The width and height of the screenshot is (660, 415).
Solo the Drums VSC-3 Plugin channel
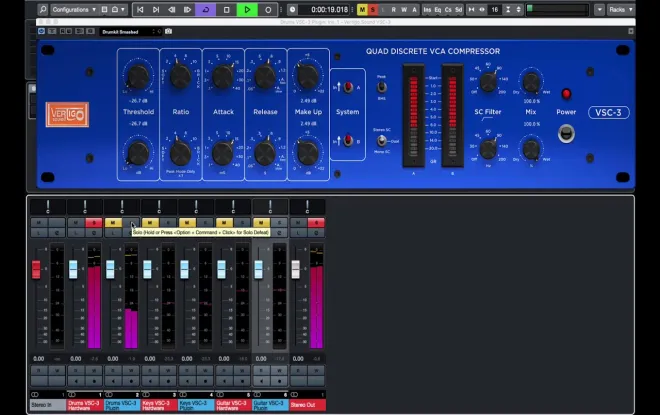click(131, 222)
